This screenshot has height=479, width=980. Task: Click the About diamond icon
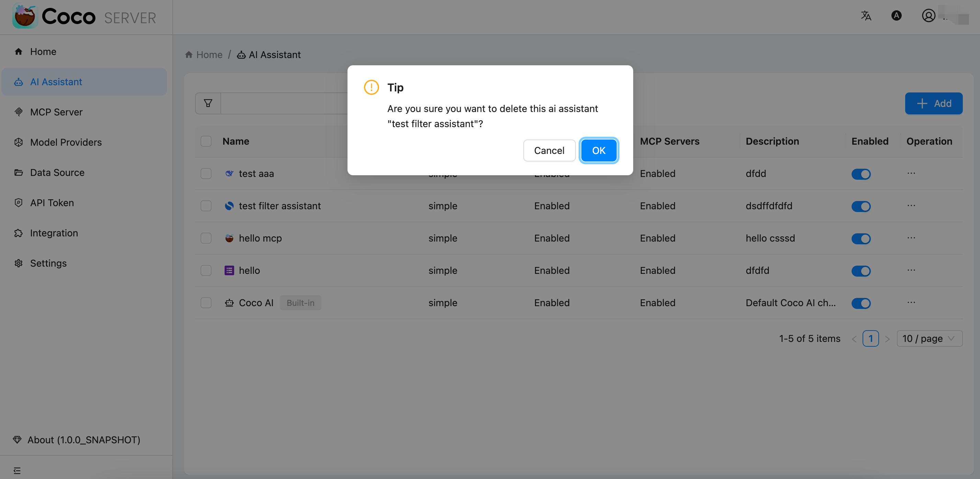click(17, 440)
